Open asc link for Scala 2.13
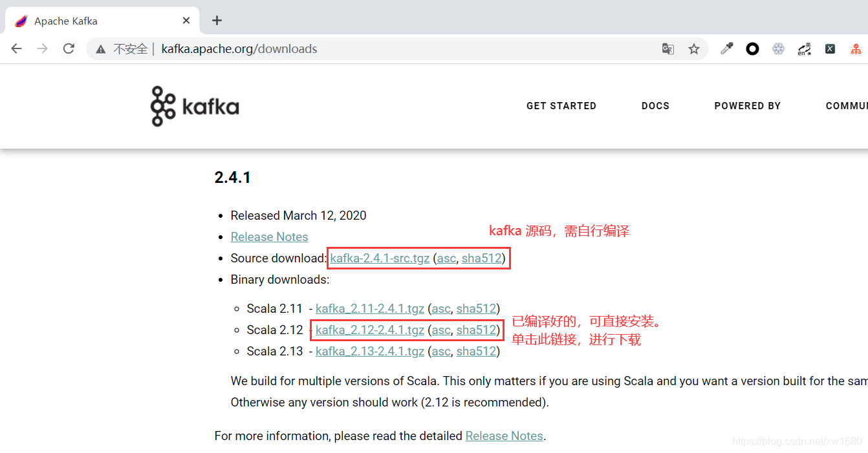This screenshot has height=453, width=868. click(441, 351)
